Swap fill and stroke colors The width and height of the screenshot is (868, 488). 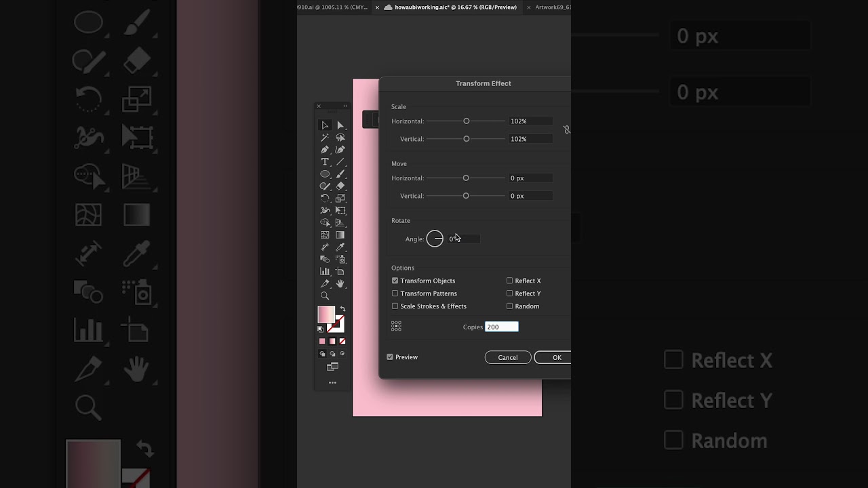click(342, 309)
